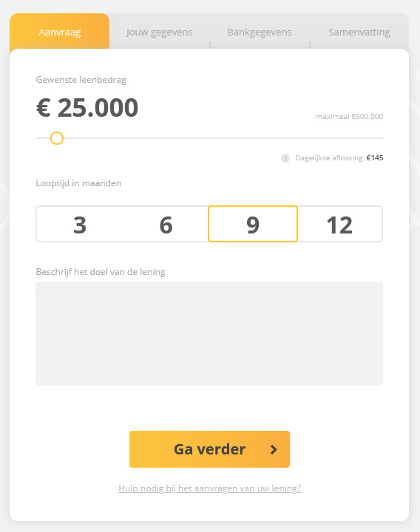Screen dimensions: 420x532
Task: Switch to the Jouw gegevens tab
Action: (159, 32)
